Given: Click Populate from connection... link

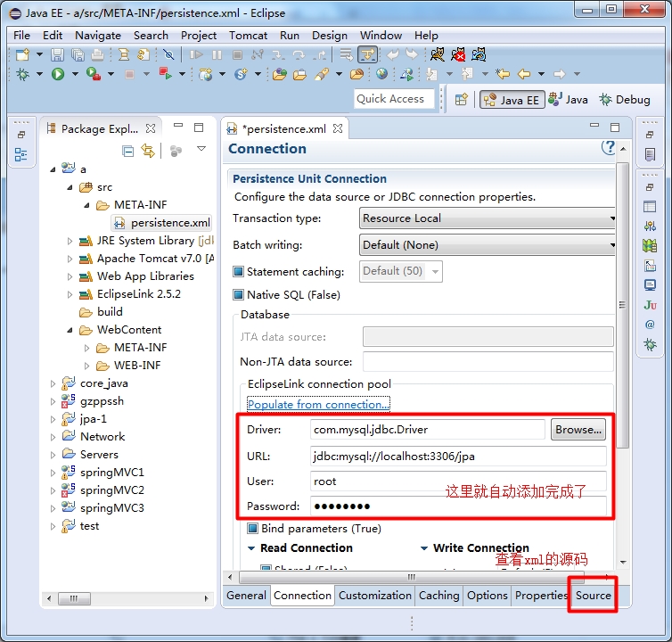Looking at the screenshot, I should coord(318,405).
